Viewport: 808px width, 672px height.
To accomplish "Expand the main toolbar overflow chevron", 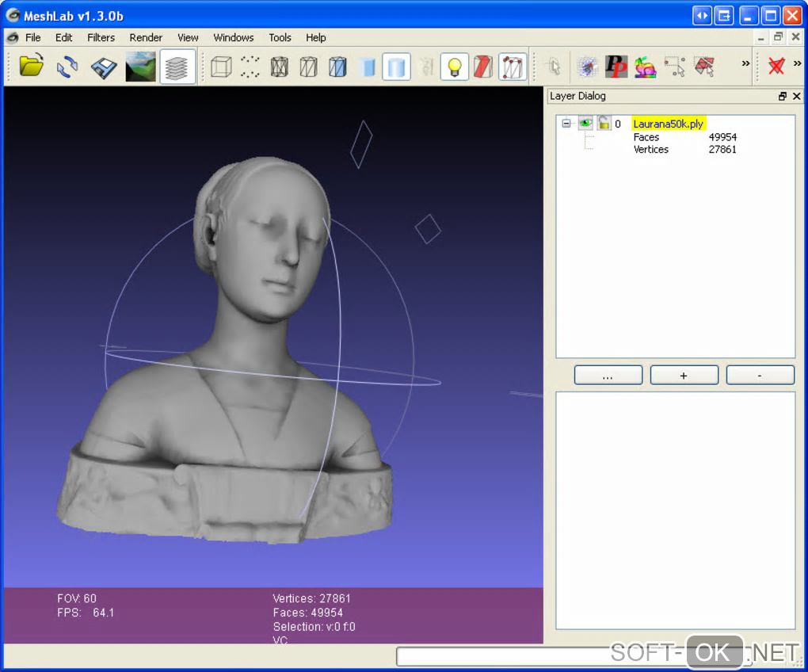I will click(x=745, y=63).
